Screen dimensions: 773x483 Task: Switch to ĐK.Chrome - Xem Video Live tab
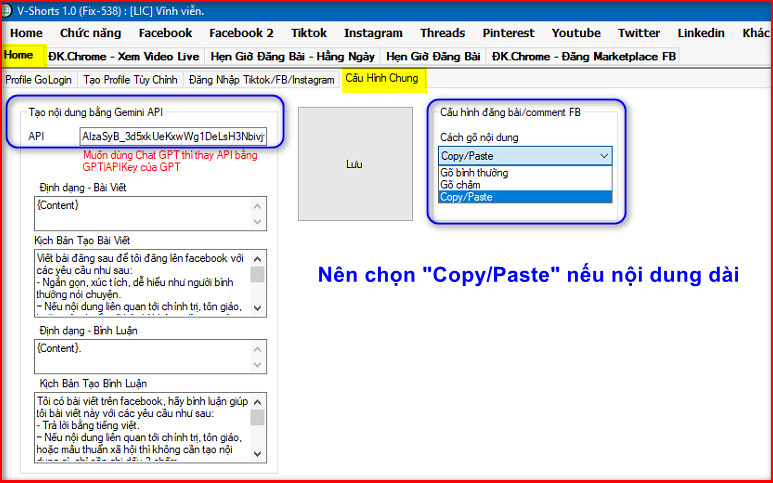[124, 56]
